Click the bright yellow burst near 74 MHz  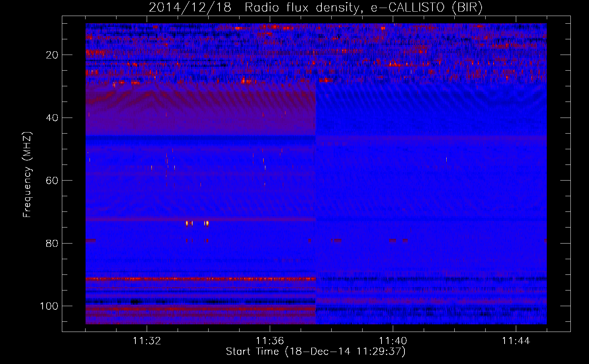[197, 223]
